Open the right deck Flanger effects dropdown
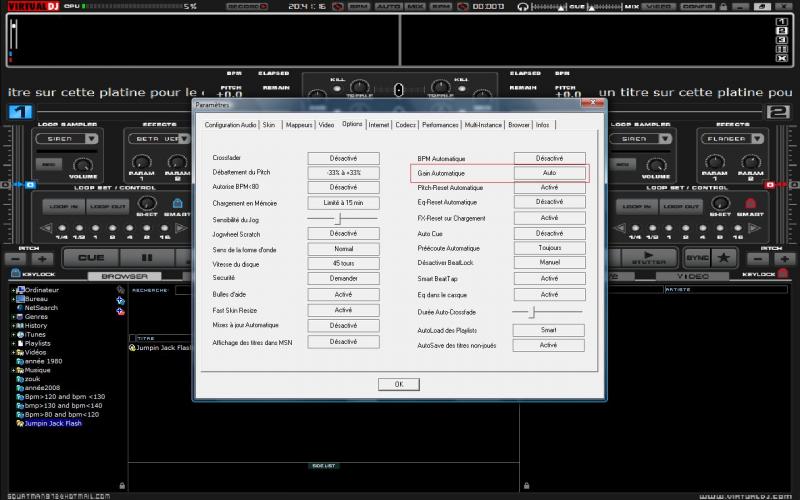The width and height of the screenshot is (800, 500). click(758, 138)
